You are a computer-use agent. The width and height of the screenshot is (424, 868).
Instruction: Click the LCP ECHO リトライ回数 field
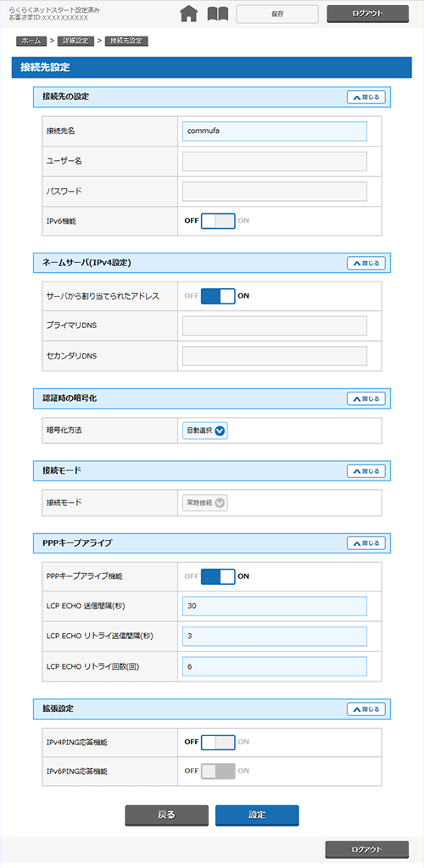275,666
